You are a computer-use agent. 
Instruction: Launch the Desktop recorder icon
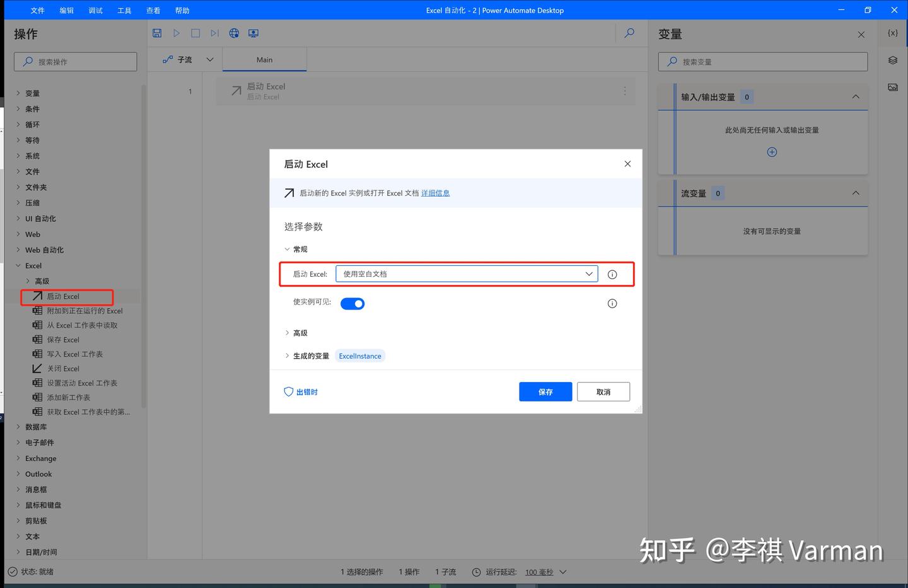click(253, 33)
